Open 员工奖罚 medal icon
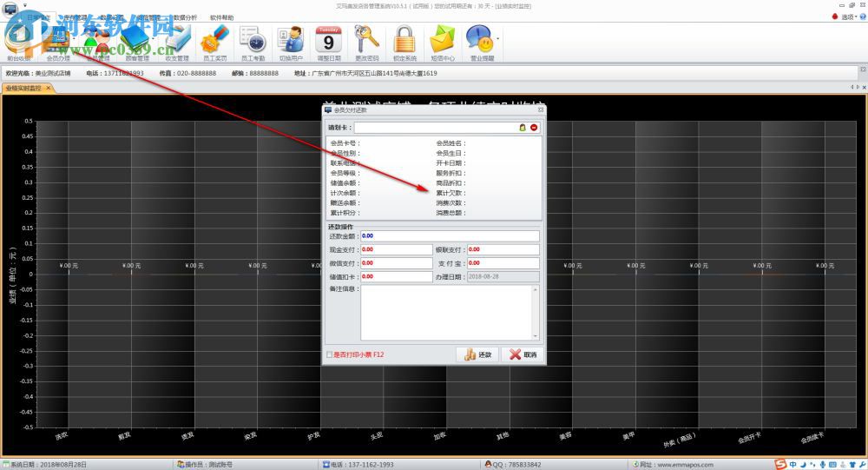The width and height of the screenshot is (868, 470). [214, 43]
